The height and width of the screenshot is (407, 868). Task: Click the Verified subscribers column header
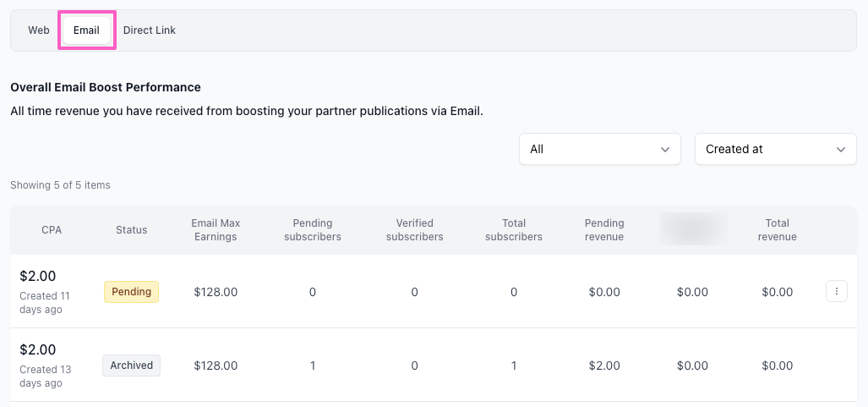(414, 230)
